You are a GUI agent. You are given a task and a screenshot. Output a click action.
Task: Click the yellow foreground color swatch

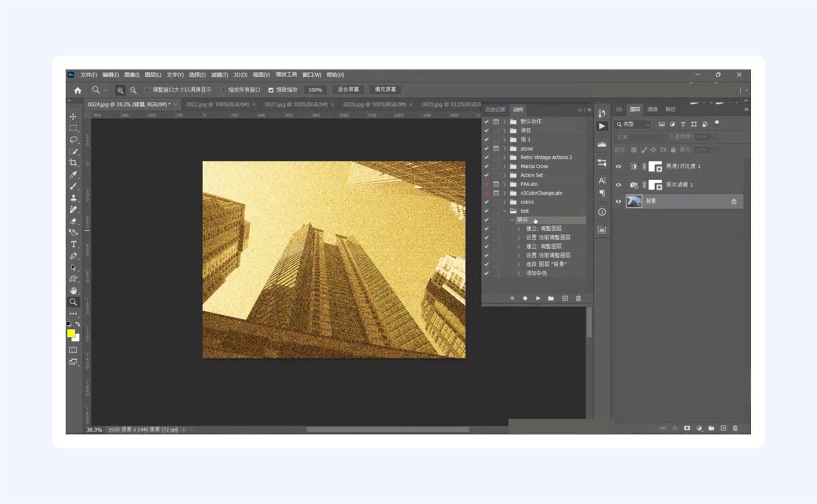(x=71, y=333)
